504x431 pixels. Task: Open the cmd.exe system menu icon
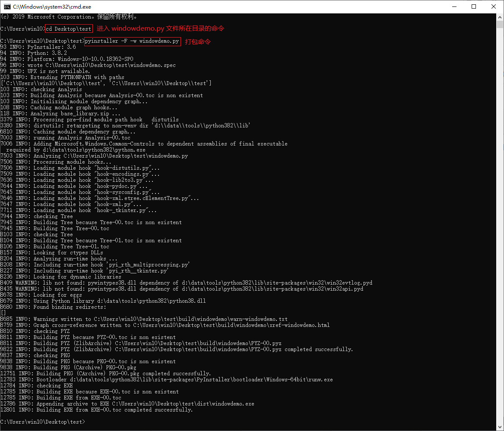tap(7, 7)
